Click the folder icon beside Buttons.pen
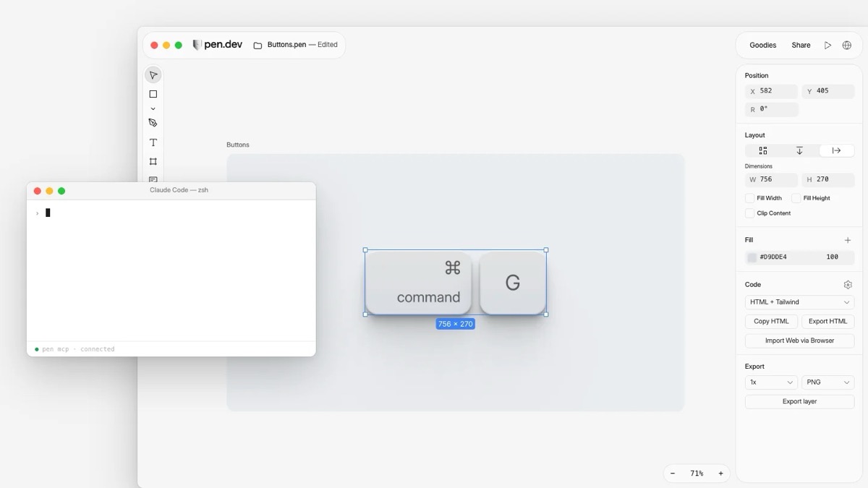This screenshot has width=868, height=488. (258, 45)
